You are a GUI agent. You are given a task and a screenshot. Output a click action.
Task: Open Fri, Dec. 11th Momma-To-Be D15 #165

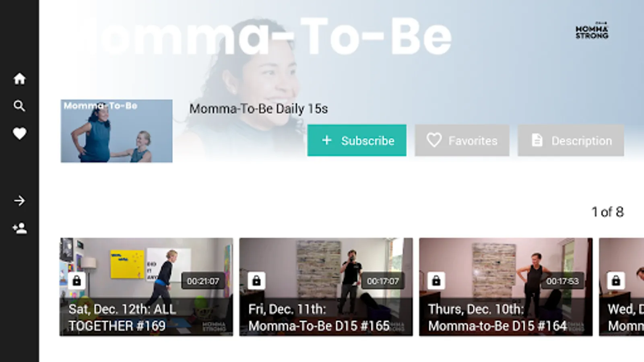coord(326,287)
